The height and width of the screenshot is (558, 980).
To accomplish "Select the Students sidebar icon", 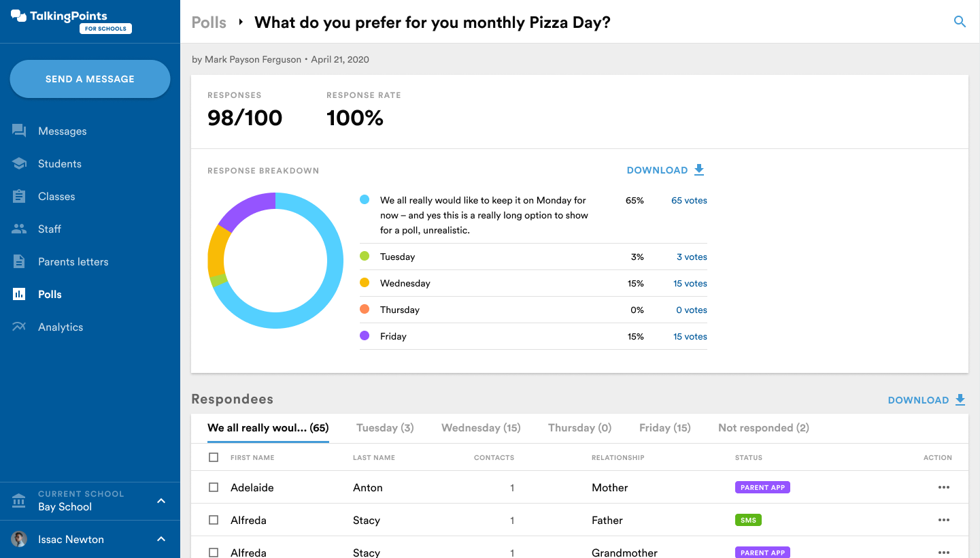I will click(x=20, y=163).
